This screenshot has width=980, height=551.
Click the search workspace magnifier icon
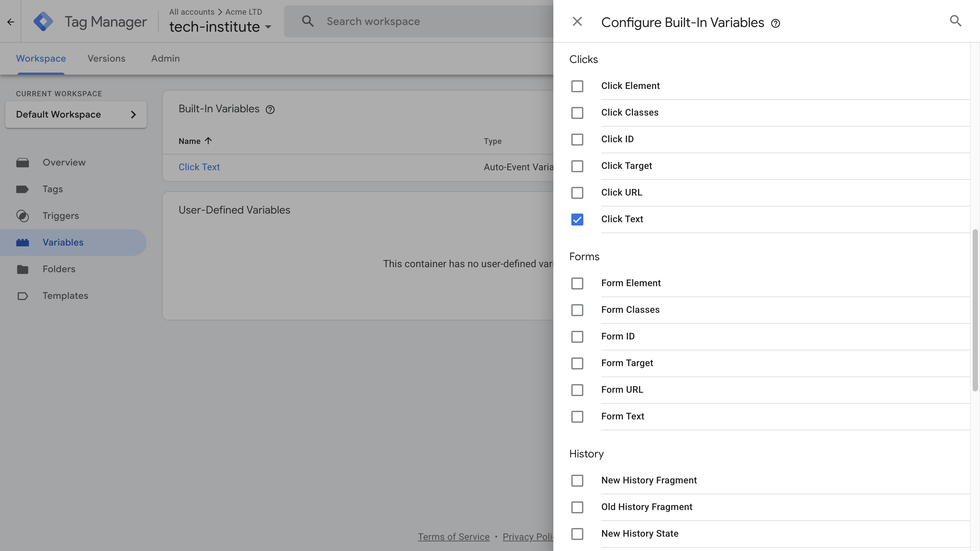tap(308, 21)
